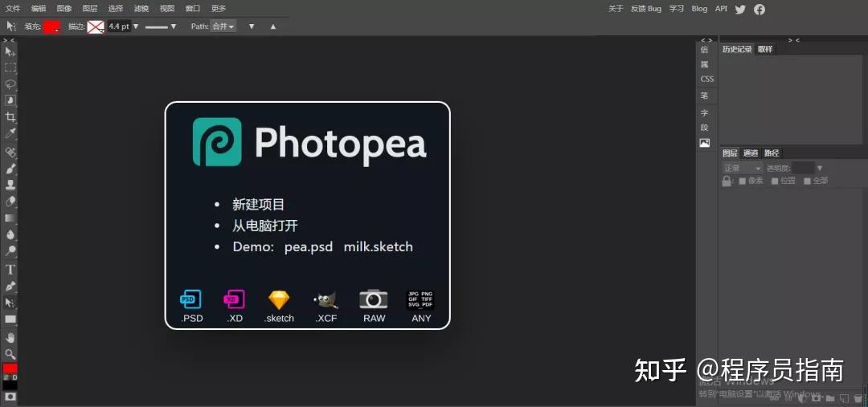This screenshot has height=407, width=868.
Task: Open the Twitter icon link
Action: pyautogui.click(x=740, y=9)
